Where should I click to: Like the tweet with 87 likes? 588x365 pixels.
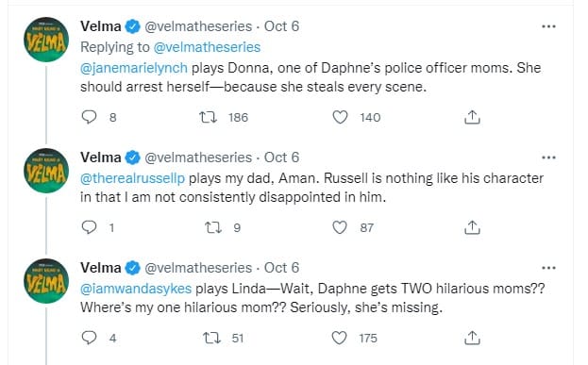[x=340, y=227]
